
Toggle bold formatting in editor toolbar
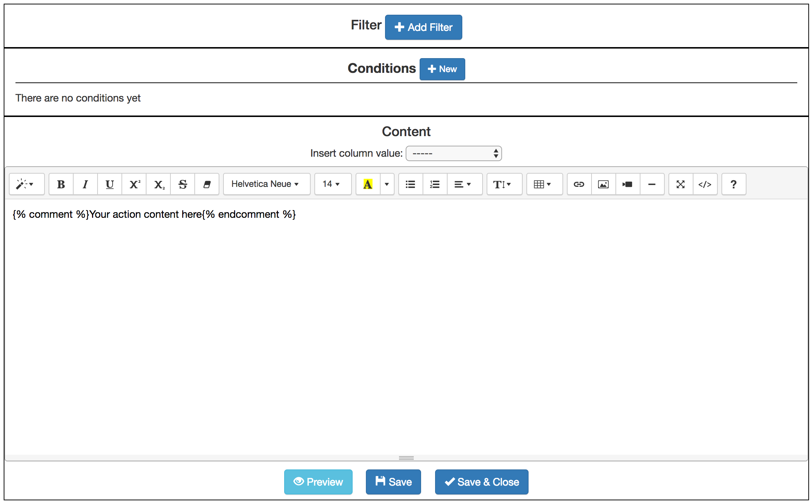[x=61, y=184]
